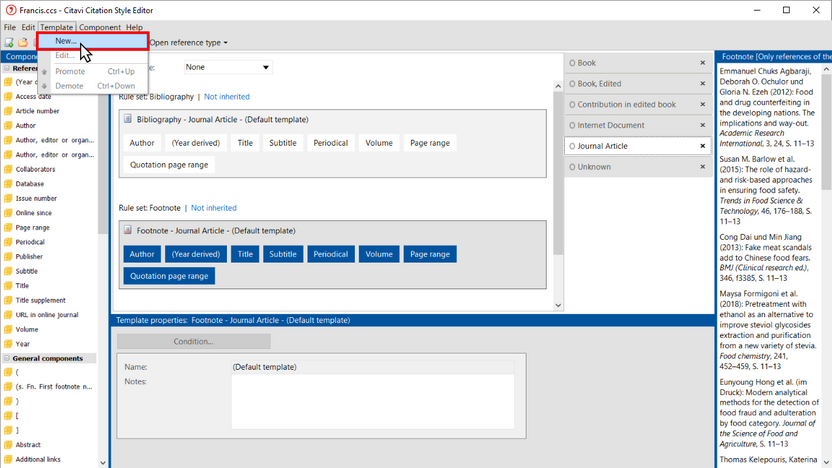Open the Edit menu
Viewport: 832px width, 468px height.
coord(28,27)
